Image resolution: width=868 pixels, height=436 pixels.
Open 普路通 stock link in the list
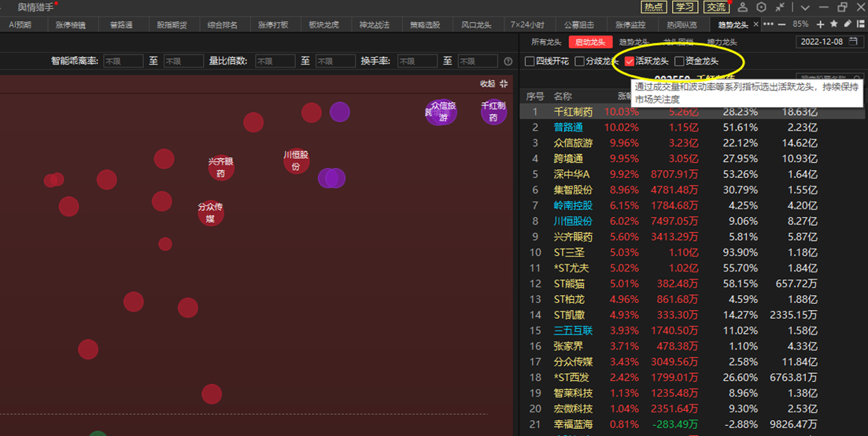tap(568, 127)
